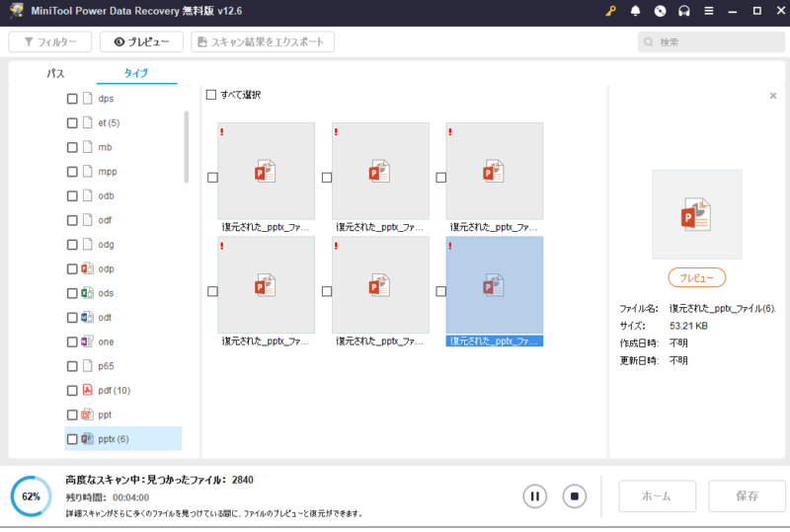The image size is (790, 532).
Task: Select the p65 tree row
Action: point(122,366)
